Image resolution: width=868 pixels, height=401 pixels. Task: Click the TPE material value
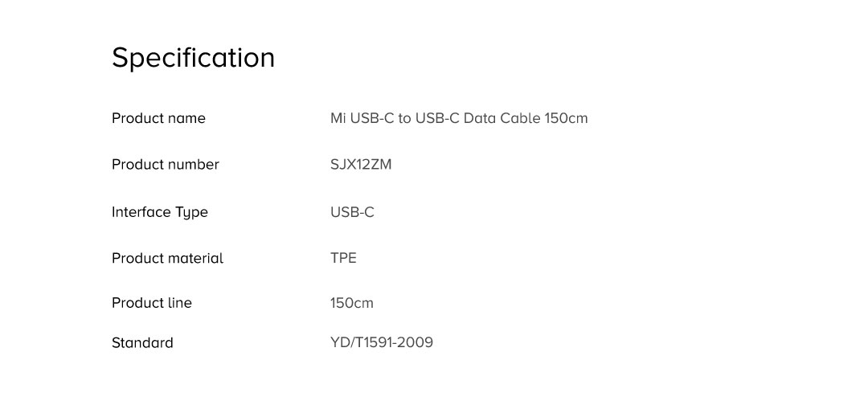[x=343, y=258]
